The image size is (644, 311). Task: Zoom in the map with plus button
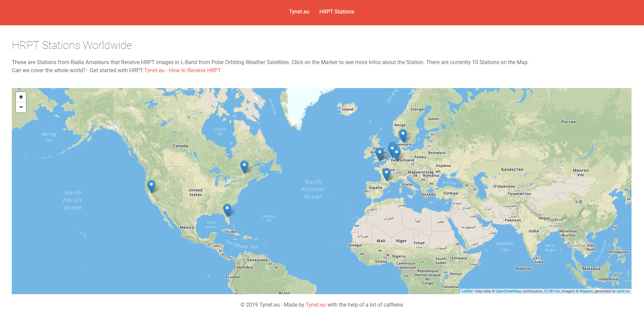(21, 97)
